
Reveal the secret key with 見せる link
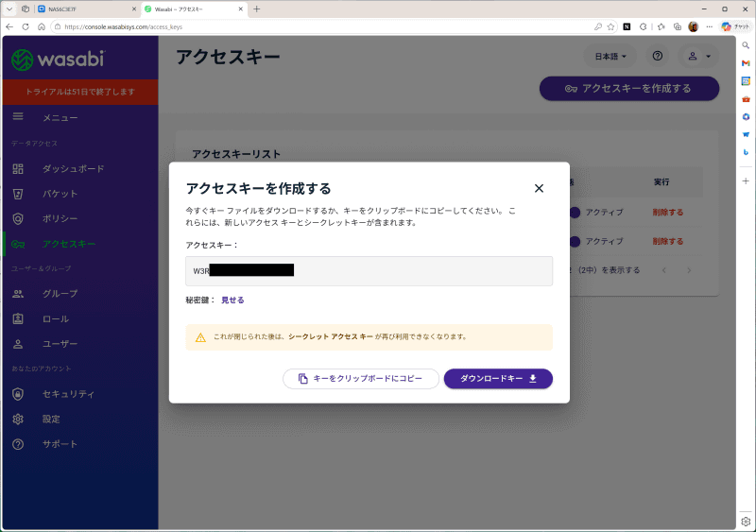[x=232, y=300]
